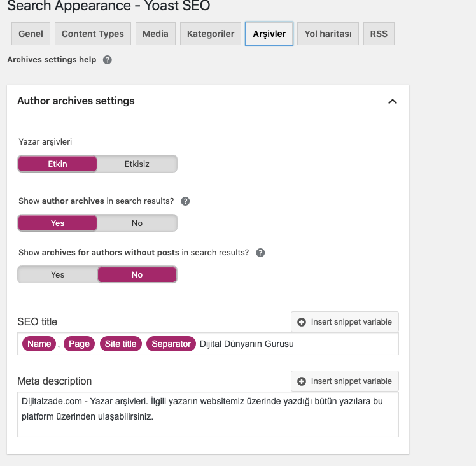This screenshot has height=466, width=476.
Task: Choose Yes for author archives in search results
Action: point(57,223)
